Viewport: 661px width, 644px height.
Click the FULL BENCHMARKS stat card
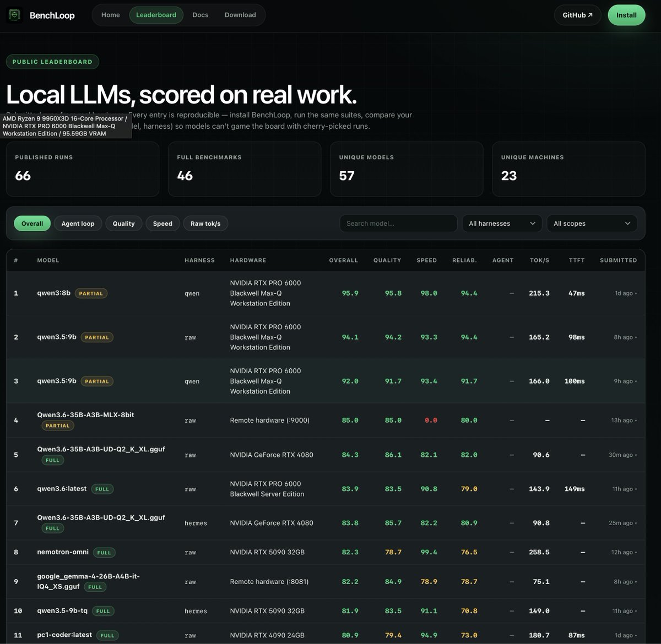coord(245,169)
